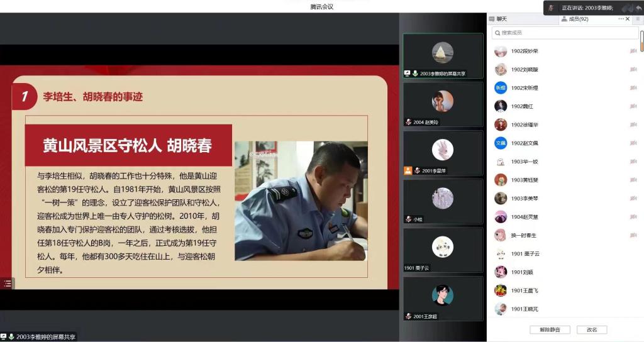Click the screen share icon on 2003李雅婷 tile
The width and height of the screenshot is (644, 342).
coord(408,74)
